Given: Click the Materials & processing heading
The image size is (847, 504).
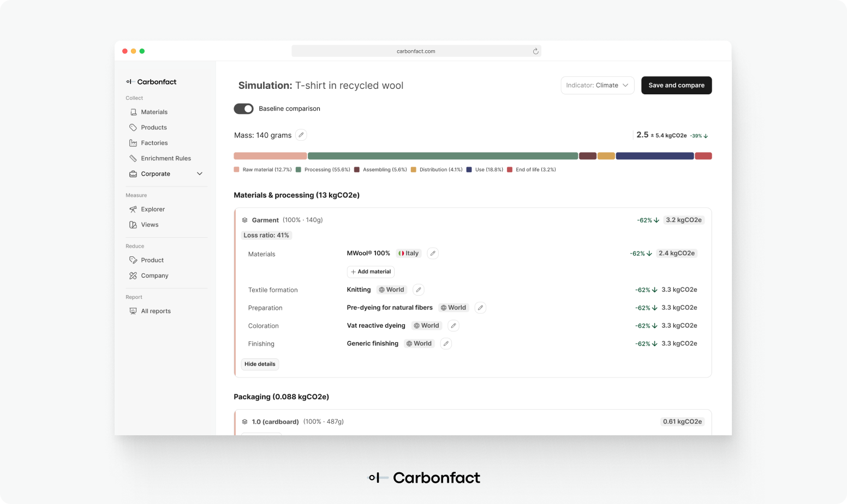Looking at the screenshot, I should click(296, 195).
